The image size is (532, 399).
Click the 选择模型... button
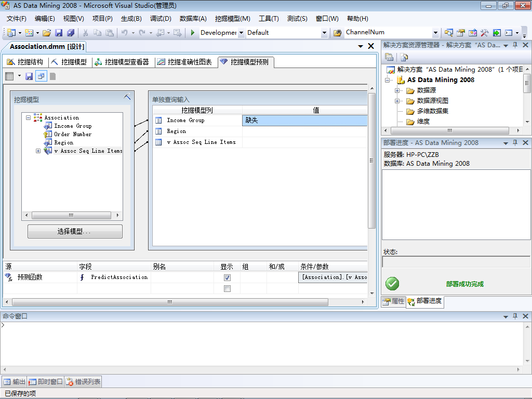click(x=75, y=231)
